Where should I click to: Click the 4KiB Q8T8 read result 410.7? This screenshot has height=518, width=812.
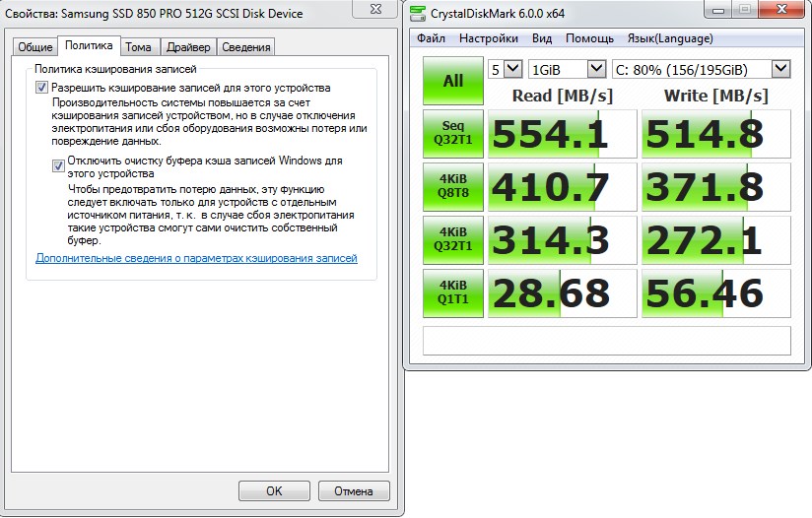tap(563, 187)
